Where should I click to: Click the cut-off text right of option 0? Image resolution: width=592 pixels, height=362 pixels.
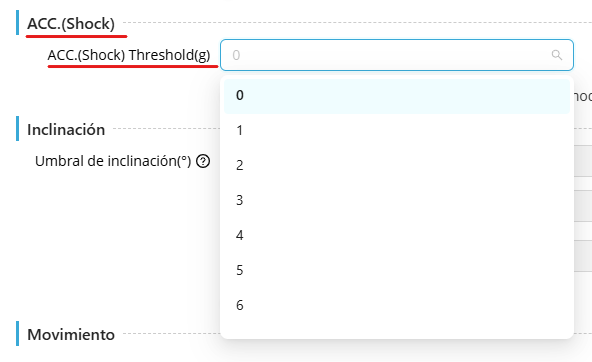click(583, 96)
